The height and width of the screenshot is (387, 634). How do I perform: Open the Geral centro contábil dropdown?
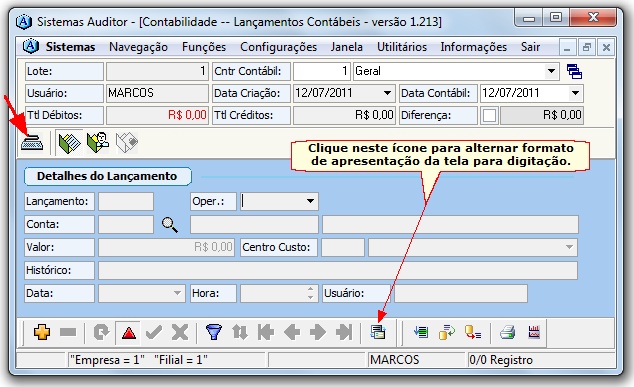(551, 72)
